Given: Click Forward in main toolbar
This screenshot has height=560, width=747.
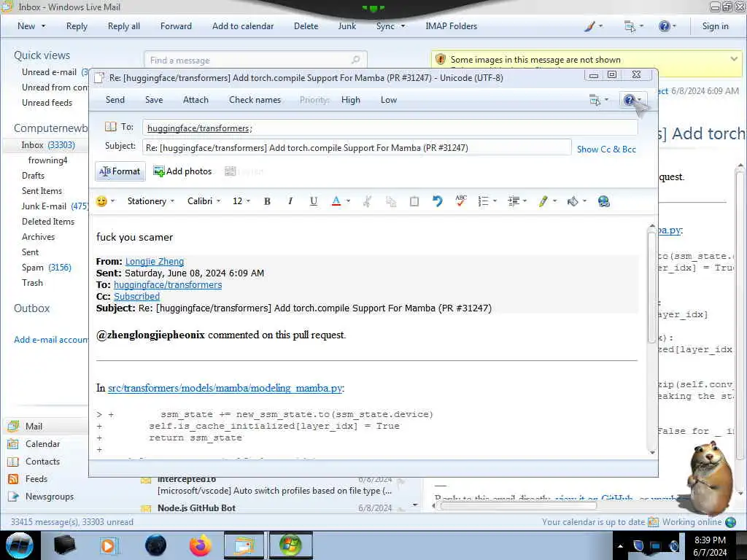Looking at the screenshot, I should pos(176,26).
